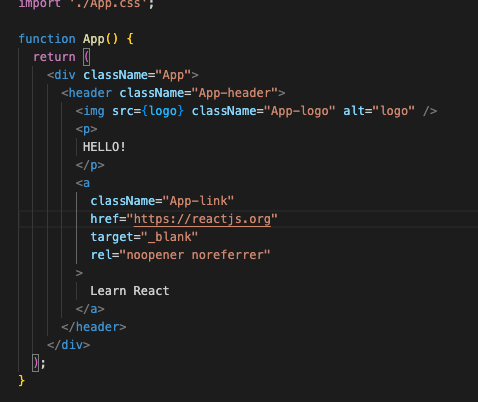Click the highlighted closing parenthesis bracket
478x402 pixels.
coord(36,363)
